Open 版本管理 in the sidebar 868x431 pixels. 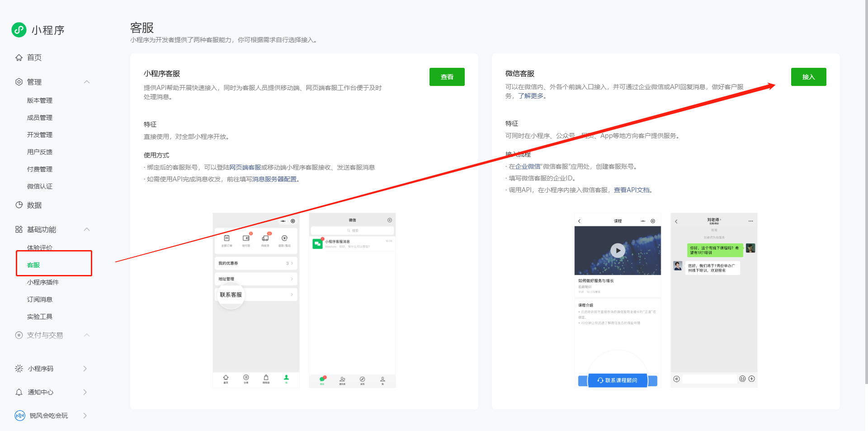(x=40, y=100)
